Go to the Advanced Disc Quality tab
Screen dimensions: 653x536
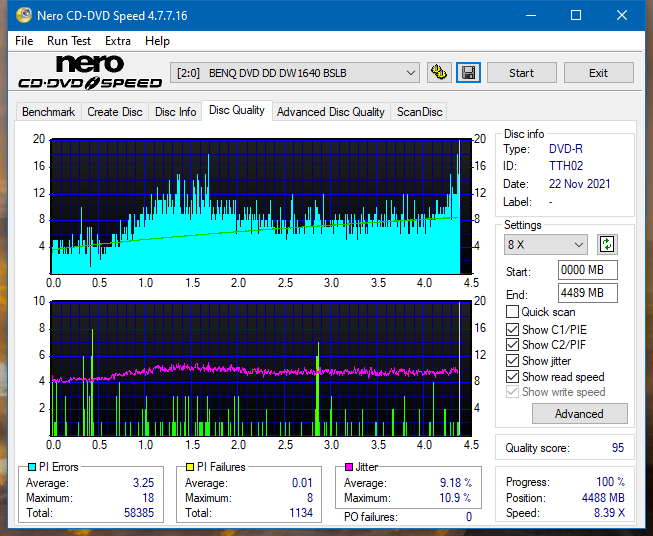331,112
